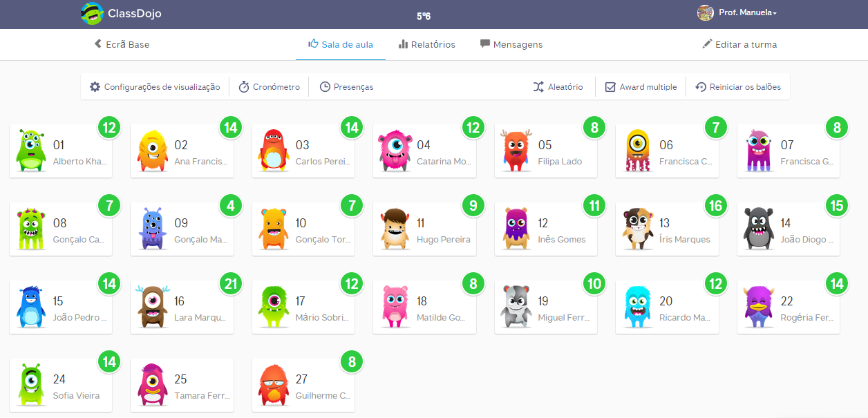Click student 10's orange monster avatar
868x418 pixels.
tap(274, 229)
